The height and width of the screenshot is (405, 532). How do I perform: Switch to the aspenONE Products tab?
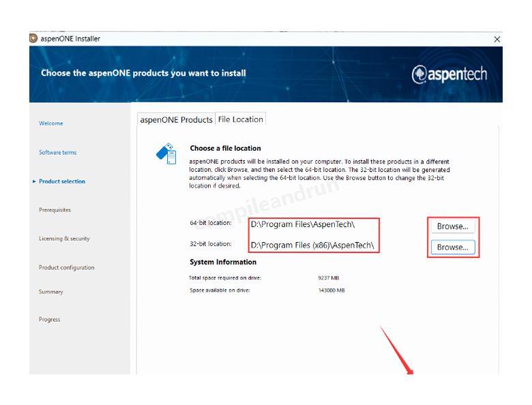pos(176,120)
